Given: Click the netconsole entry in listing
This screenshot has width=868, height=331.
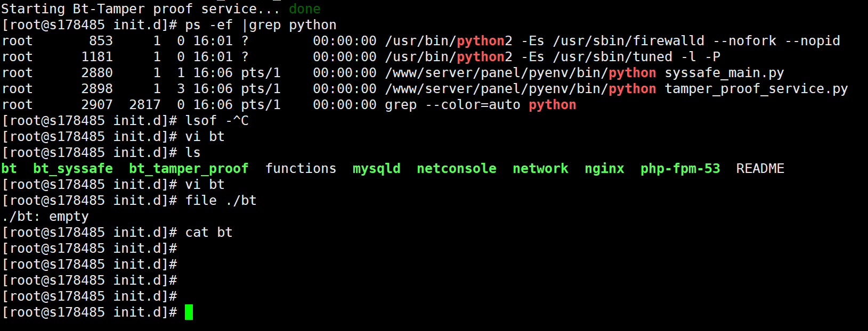Looking at the screenshot, I should pyautogui.click(x=457, y=169).
